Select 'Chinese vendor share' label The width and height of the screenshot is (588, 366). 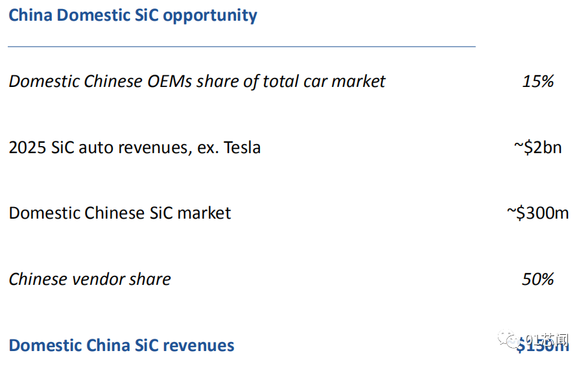click(x=89, y=279)
